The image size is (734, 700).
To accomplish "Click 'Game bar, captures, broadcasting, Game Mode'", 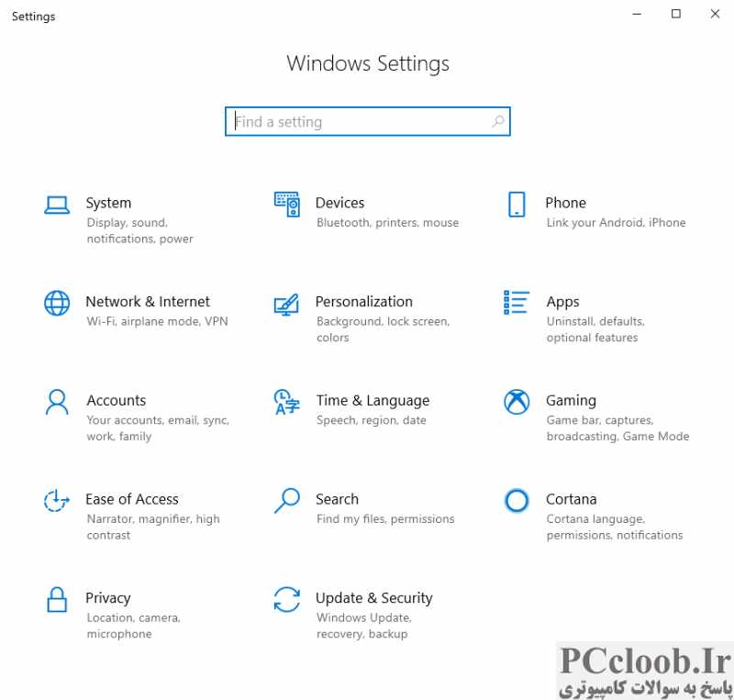I will tap(617, 428).
